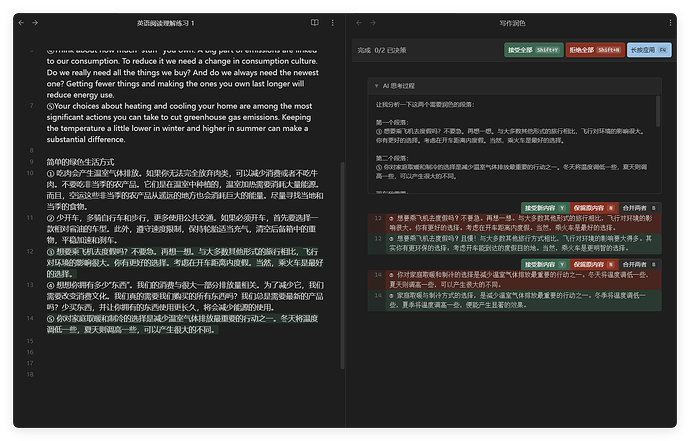The image size is (690, 441).
Task: Accept new content (接受新内容) for line 12
Action: click(545, 208)
